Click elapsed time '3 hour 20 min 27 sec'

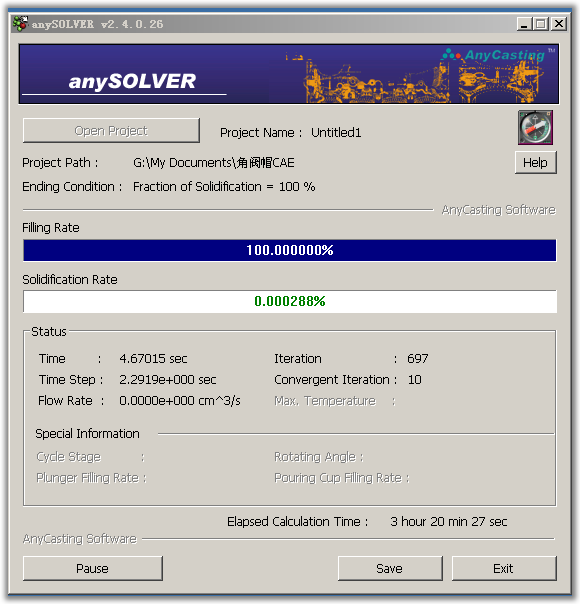(x=449, y=522)
